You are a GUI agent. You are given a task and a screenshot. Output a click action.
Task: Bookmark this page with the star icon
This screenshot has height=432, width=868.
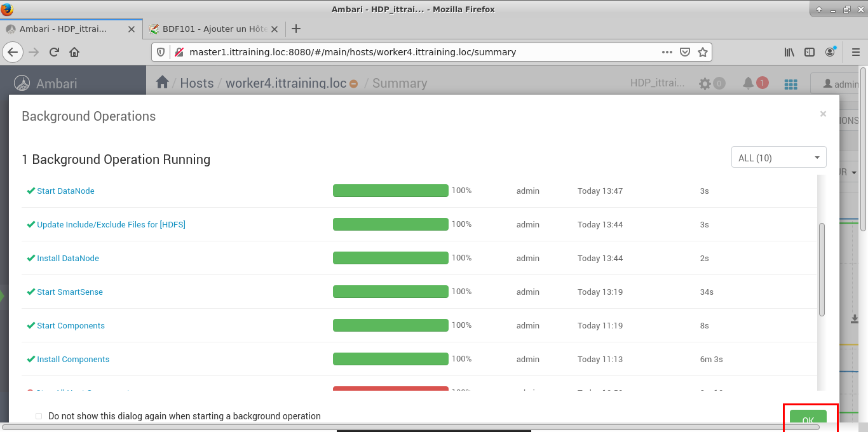point(703,52)
